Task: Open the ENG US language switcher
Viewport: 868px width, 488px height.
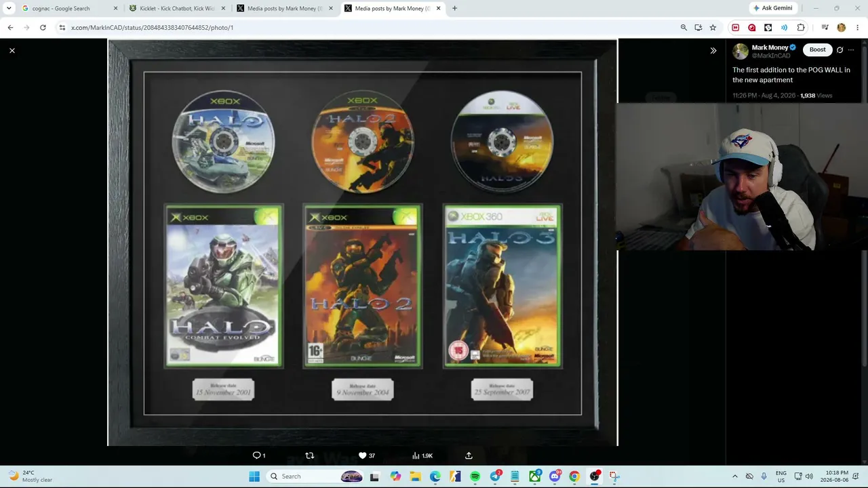Action: (x=781, y=476)
